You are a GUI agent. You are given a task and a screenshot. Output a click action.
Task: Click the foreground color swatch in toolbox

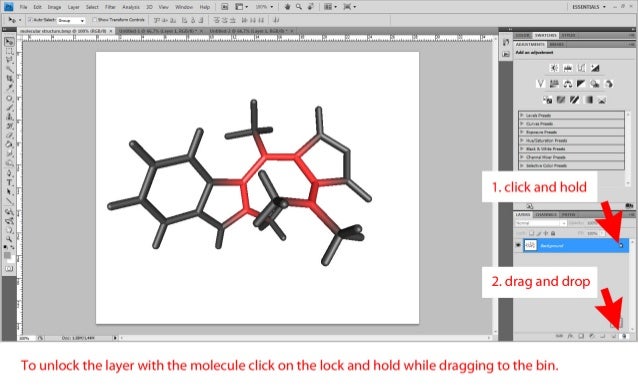click(x=7, y=255)
